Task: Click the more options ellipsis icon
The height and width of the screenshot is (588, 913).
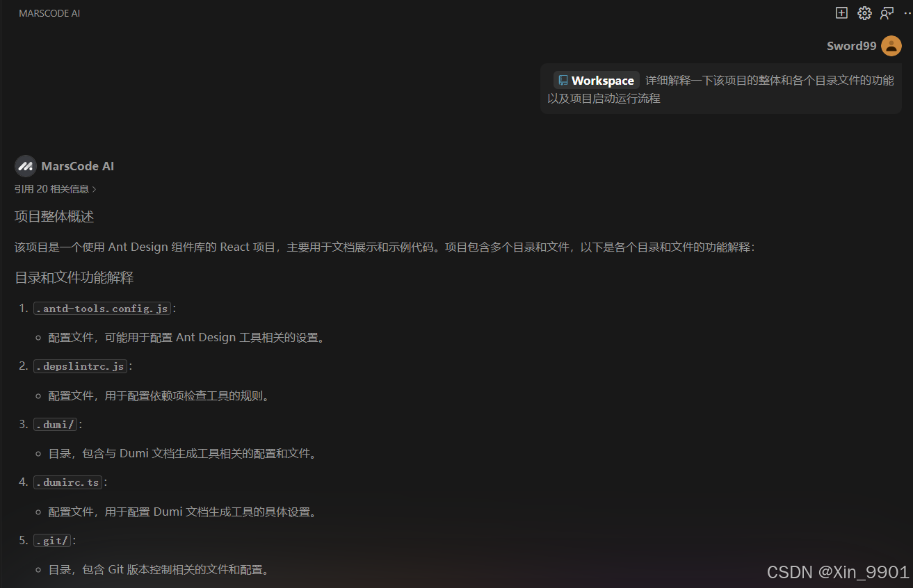Action: click(906, 13)
